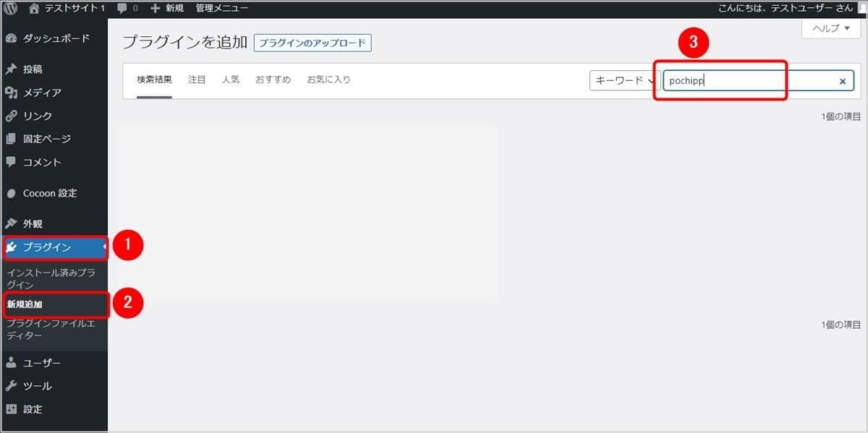Click the comments bubble icon in admin bar
The image size is (868, 433).
(x=122, y=9)
